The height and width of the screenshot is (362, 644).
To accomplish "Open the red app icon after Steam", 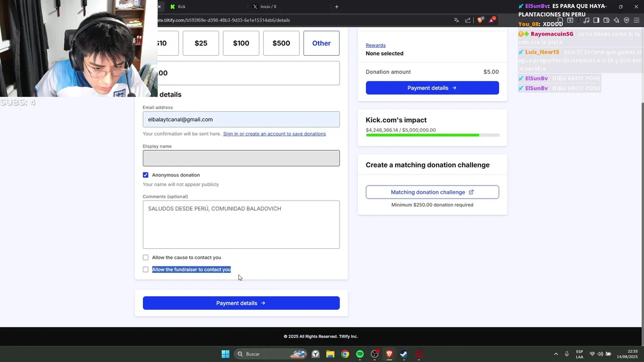I will [x=419, y=354].
